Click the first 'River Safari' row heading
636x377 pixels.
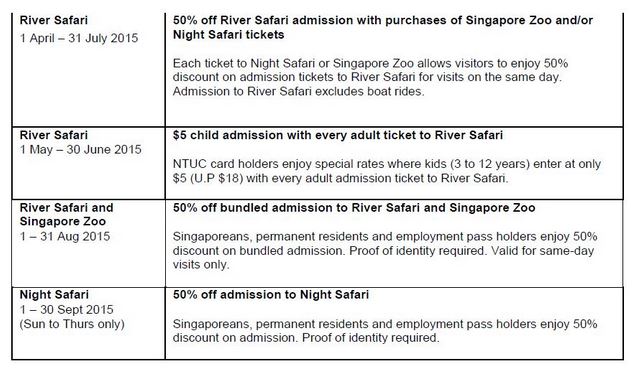pos(54,20)
